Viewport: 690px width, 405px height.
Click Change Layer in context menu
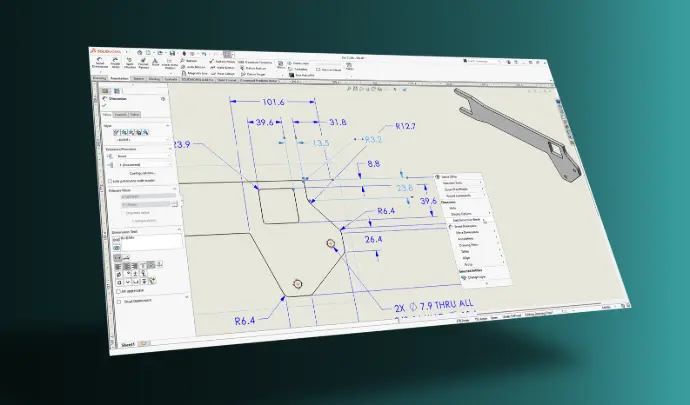pos(476,278)
